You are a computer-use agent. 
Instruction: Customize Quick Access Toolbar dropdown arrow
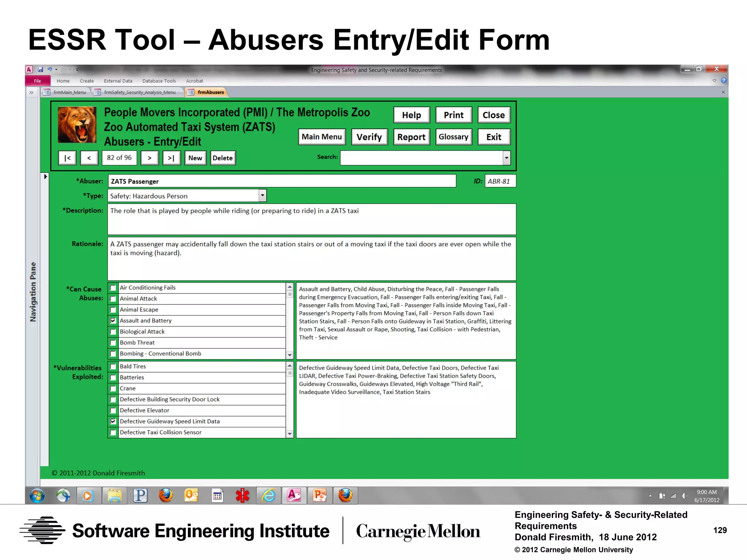coord(77,69)
